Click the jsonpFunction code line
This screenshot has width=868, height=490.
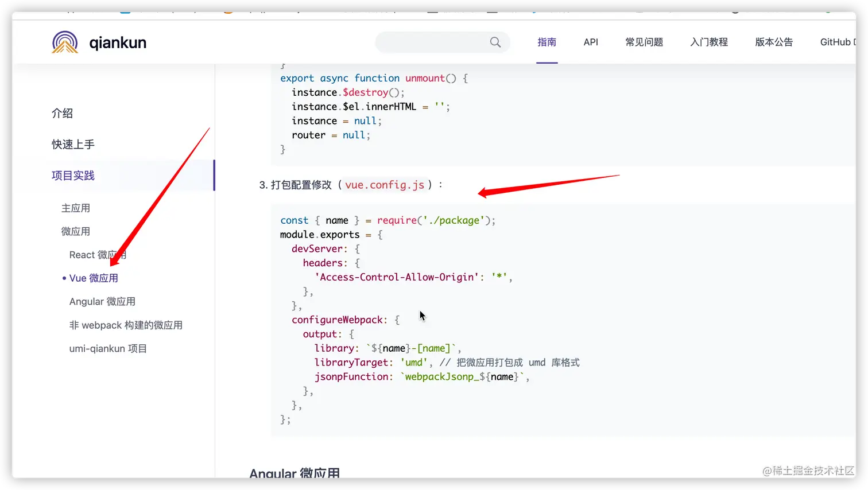[422, 377]
